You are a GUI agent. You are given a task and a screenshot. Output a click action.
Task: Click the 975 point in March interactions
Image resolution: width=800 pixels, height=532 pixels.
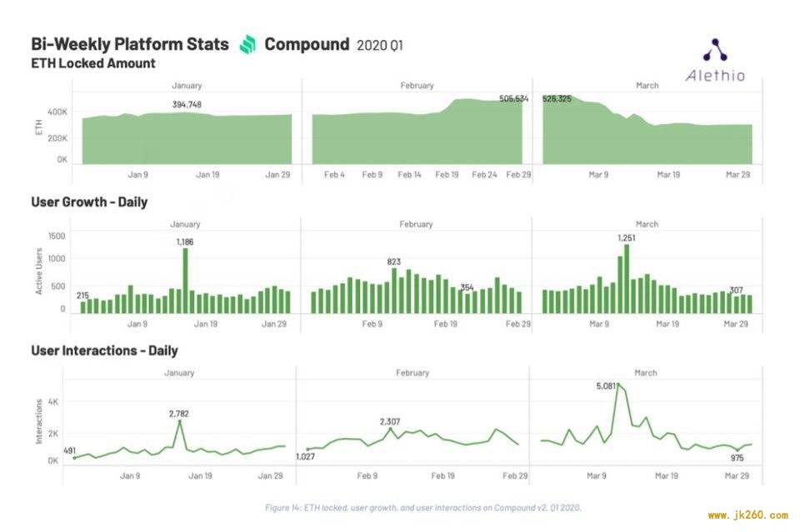point(737,450)
